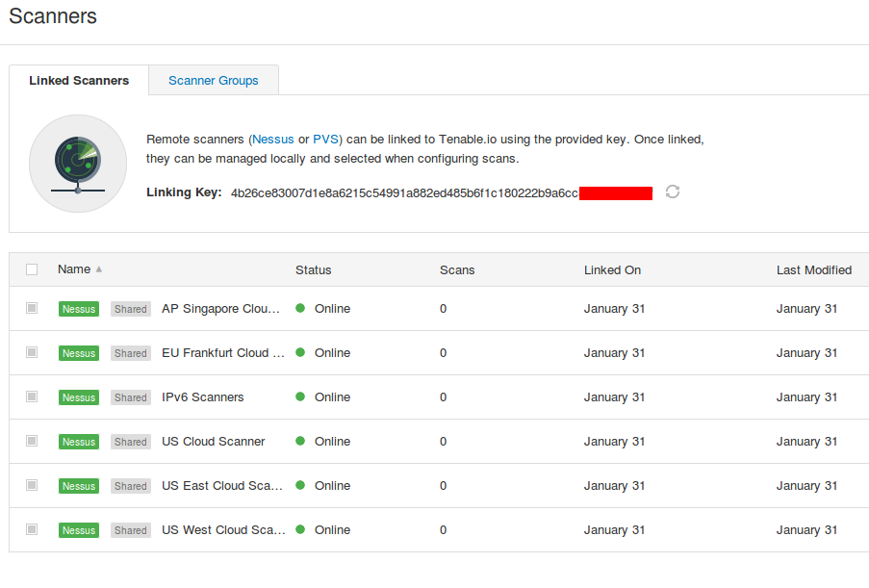Open the Scanner Groups tab
This screenshot has width=869, height=588.
point(214,81)
